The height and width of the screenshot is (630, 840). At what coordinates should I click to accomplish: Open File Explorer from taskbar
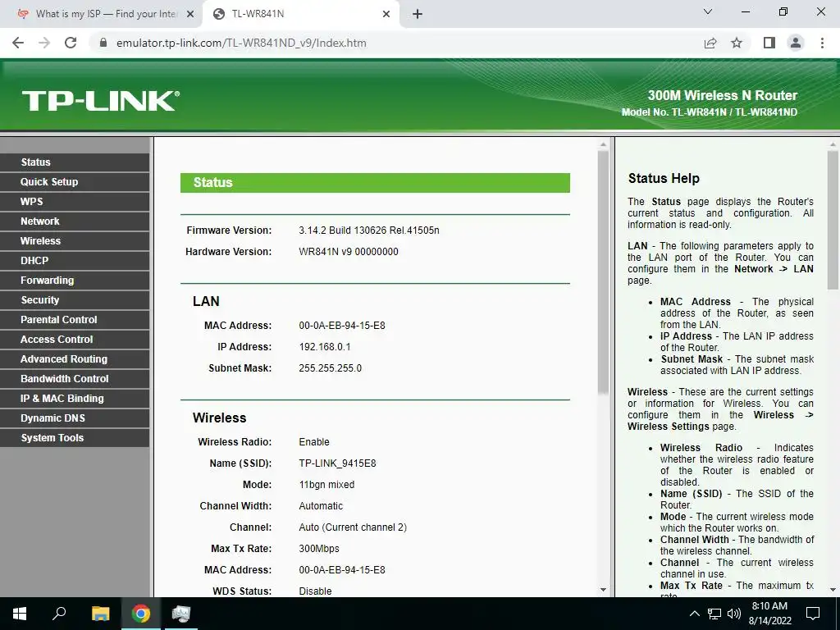100,614
